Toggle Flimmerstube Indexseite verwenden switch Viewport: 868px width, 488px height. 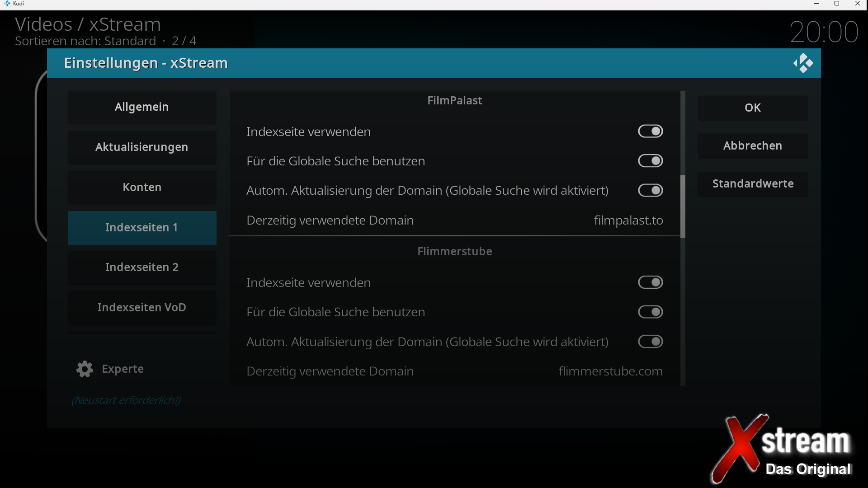click(x=650, y=282)
